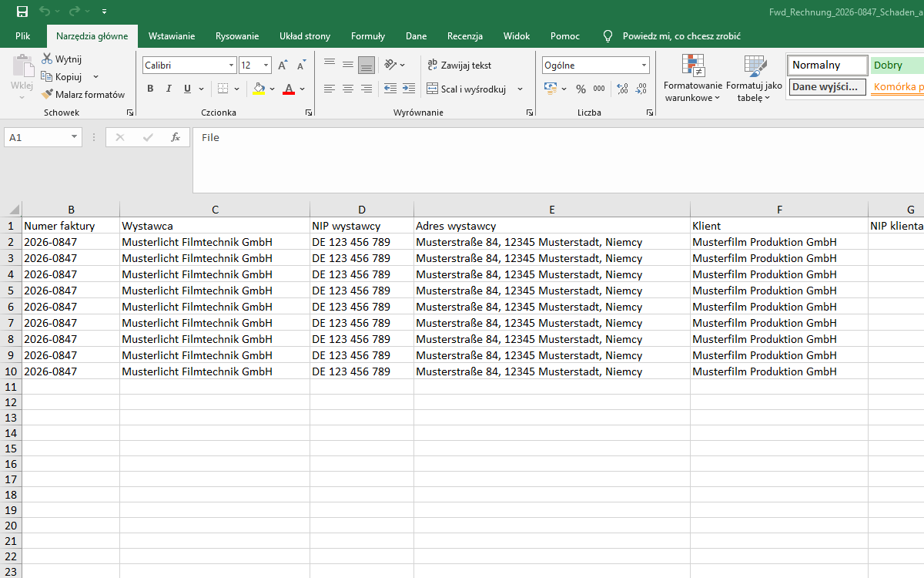Toggle Underline formatting
The height and width of the screenshot is (578, 924).
coord(187,89)
